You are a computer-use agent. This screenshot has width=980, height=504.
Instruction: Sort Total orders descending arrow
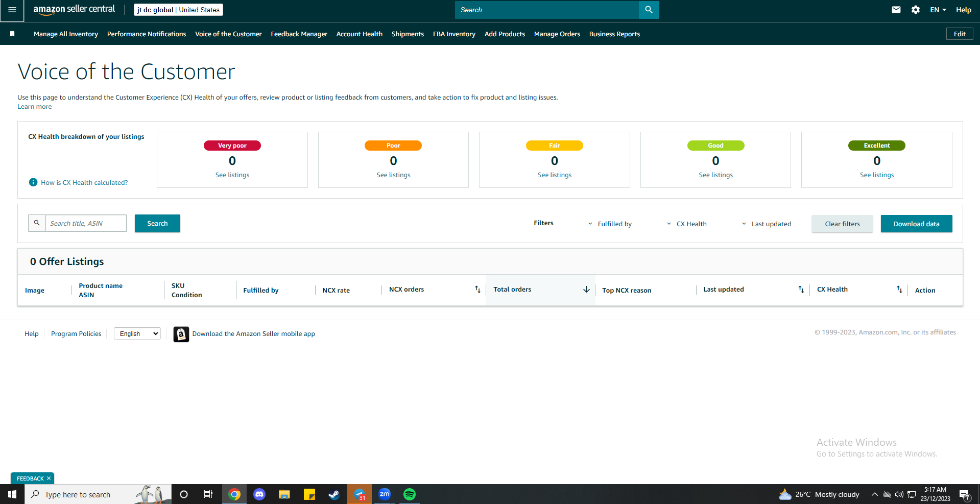[586, 290]
